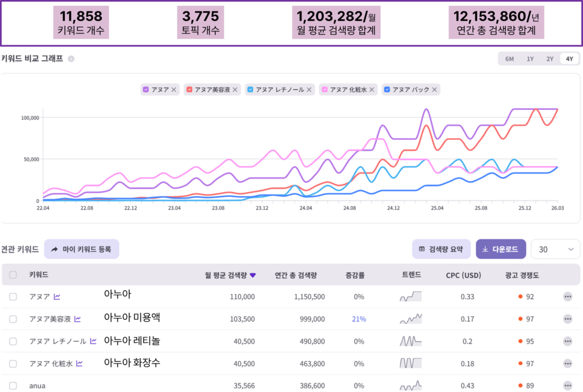
Task: Select the 4Y graph range
Action: point(569,59)
